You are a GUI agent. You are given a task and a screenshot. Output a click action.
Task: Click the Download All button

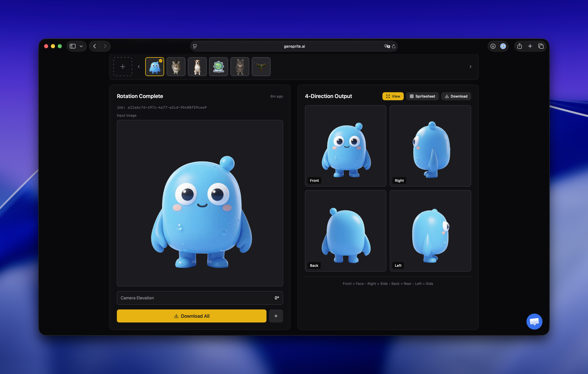[192, 316]
